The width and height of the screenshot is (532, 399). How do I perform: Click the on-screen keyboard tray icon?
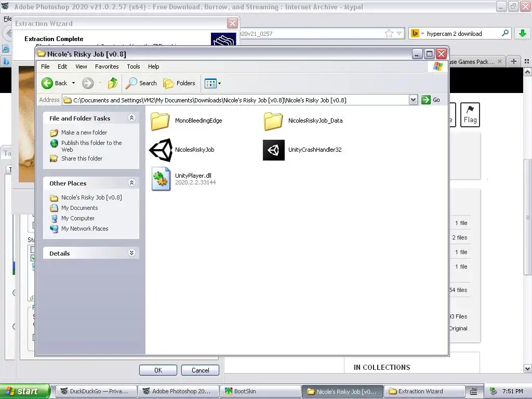tap(474, 391)
